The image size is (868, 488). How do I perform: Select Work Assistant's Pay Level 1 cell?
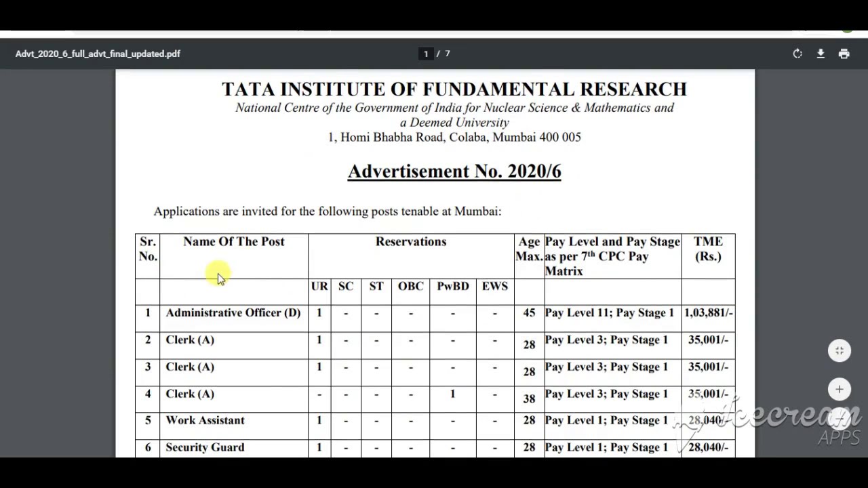pyautogui.click(x=607, y=420)
